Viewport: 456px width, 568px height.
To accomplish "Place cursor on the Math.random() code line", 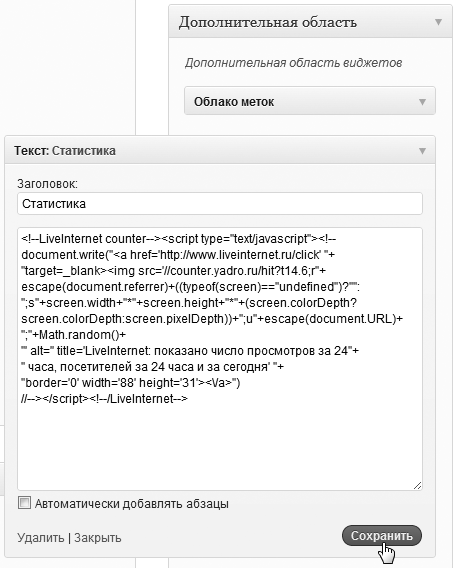I will pyautogui.click(x=74, y=335).
